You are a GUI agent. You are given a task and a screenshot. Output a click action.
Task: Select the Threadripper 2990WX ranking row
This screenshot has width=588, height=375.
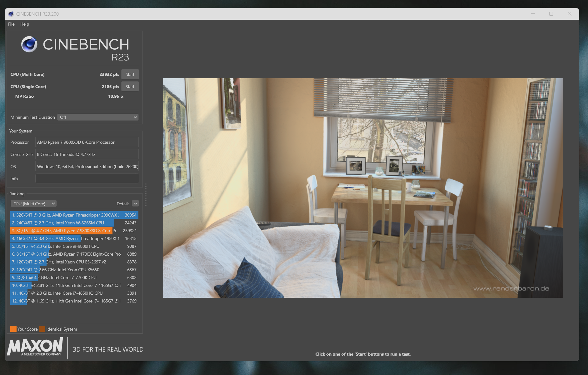[74, 215]
